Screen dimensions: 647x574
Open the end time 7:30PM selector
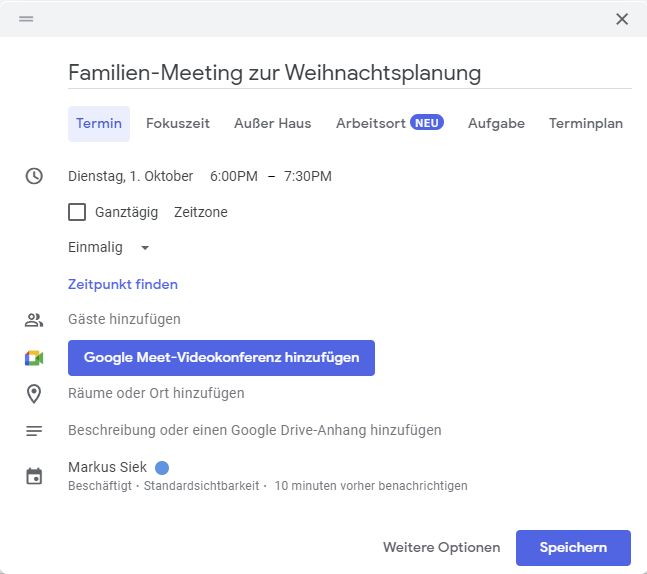pyautogui.click(x=307, y=176)
